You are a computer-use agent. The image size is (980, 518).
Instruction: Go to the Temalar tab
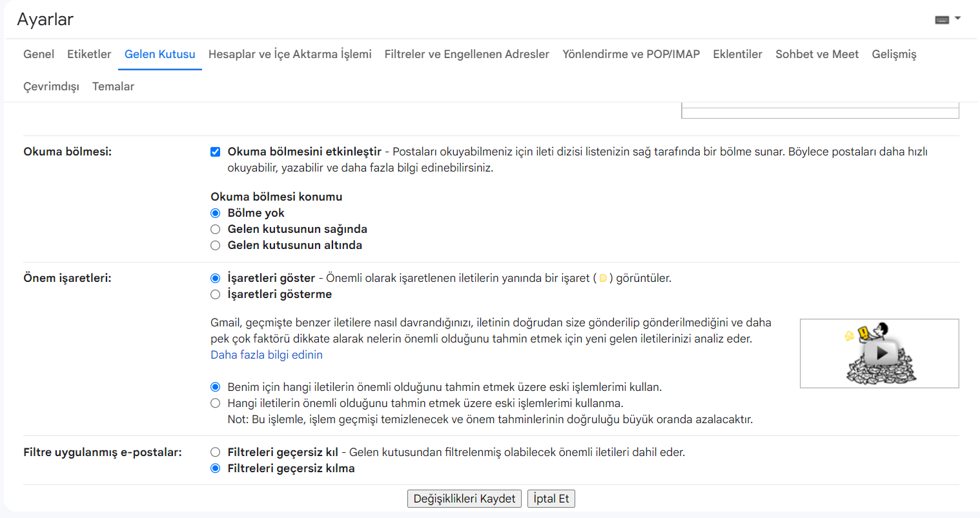tap(113, 86)
